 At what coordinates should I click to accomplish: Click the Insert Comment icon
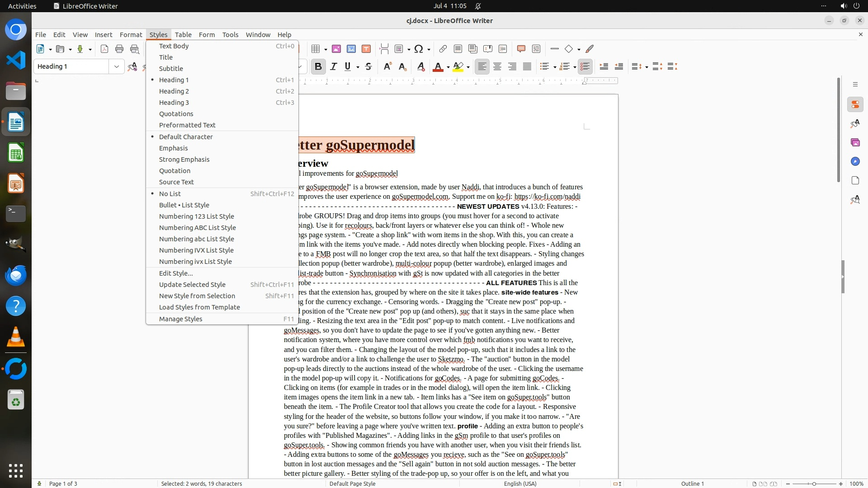point(521,49)
